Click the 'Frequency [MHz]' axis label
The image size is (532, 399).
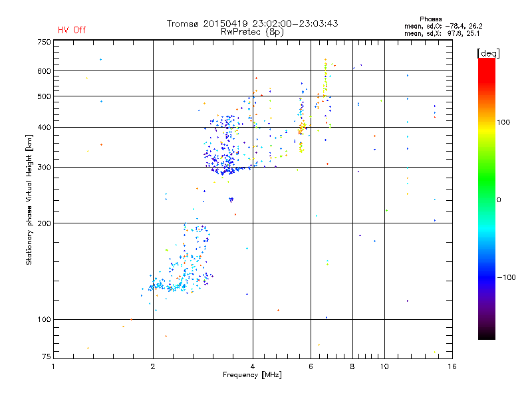[252, 375]
